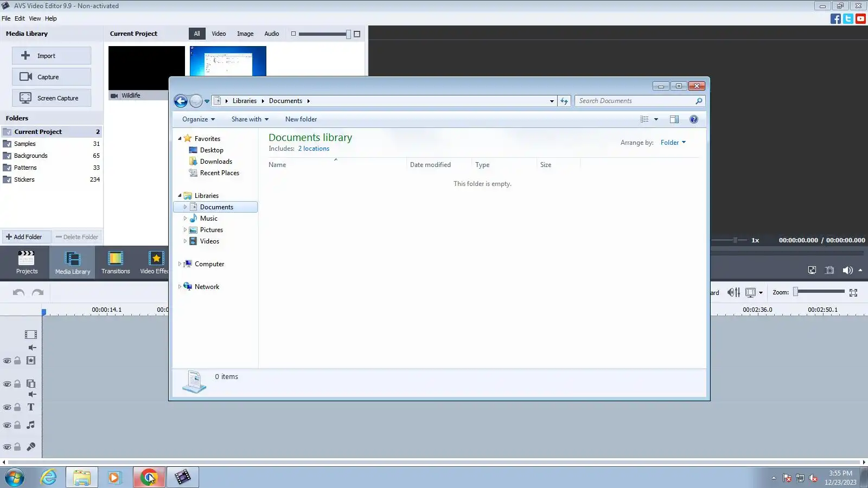This screenshot has width=868, height=488.
Task: Click the Redo arrow above the timeline
Action: [37, 293]
